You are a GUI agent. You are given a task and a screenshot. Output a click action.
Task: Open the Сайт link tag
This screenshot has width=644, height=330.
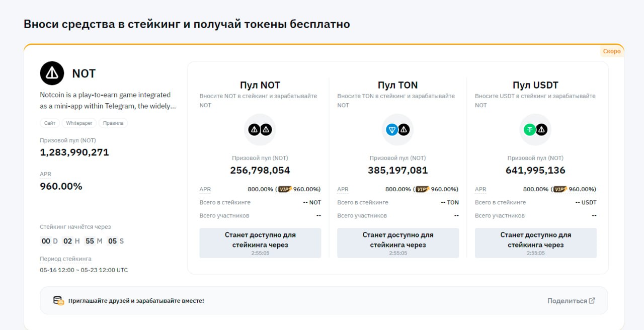point(50,123)
